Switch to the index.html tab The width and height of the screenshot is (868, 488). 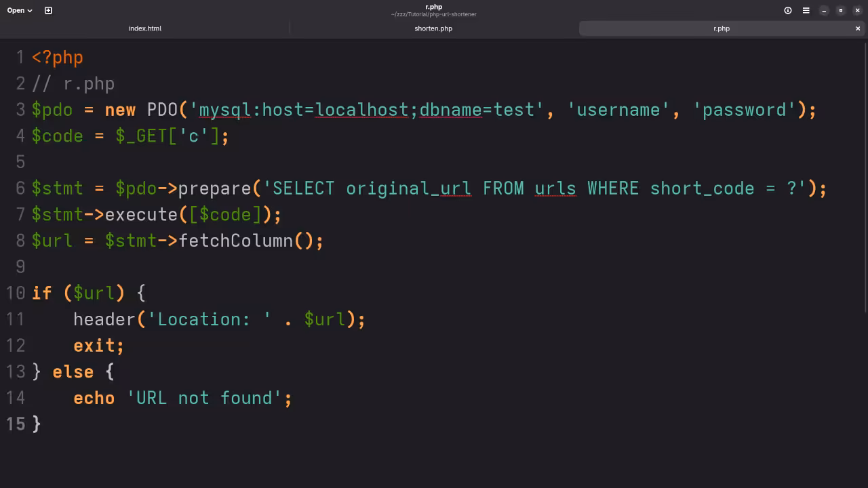point(144,28)
